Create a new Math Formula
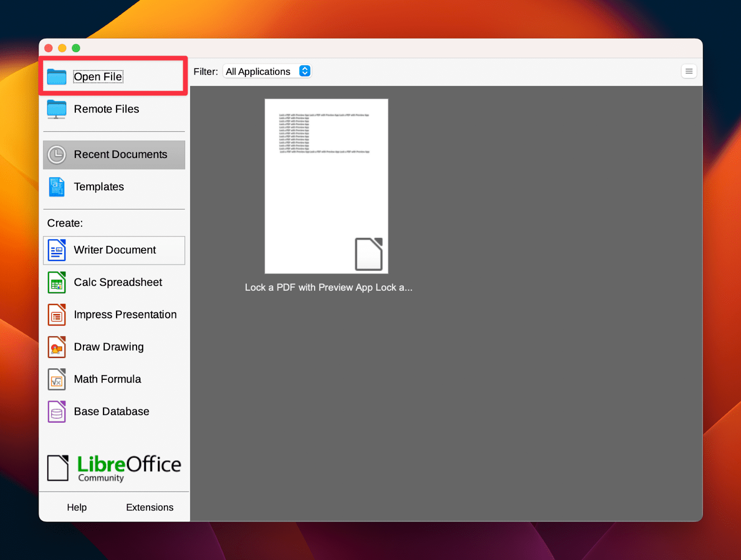 tap(114, 379)
